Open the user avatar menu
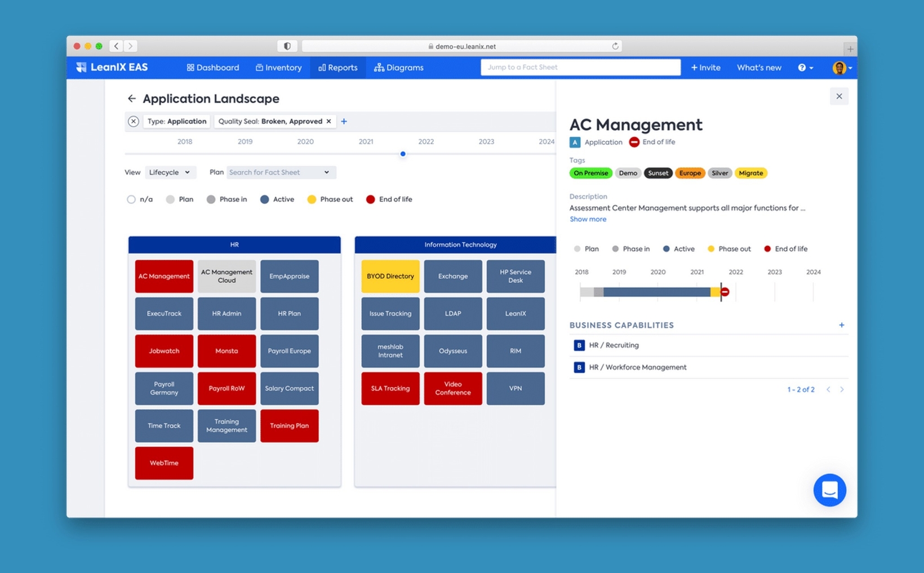The width and height of the screenshot is (924, 573). coord(842,68)
